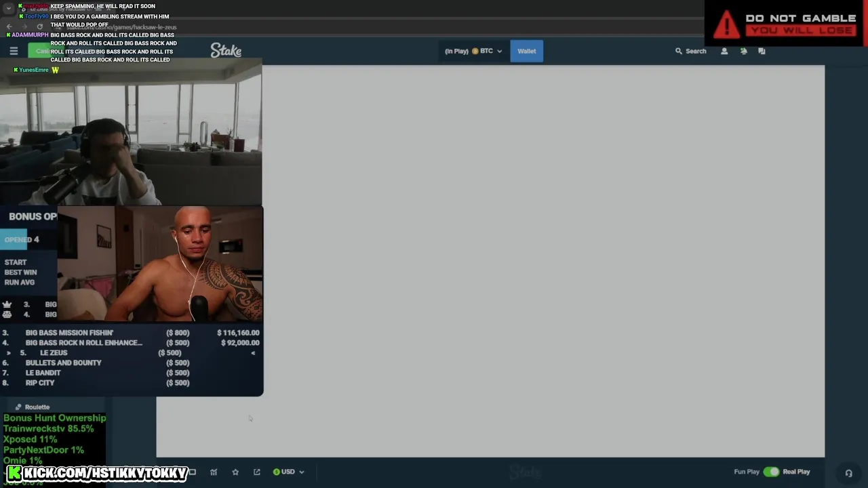
Task: Click the kick.com/hstikkytokky overlay link
Action: point(97,472)
